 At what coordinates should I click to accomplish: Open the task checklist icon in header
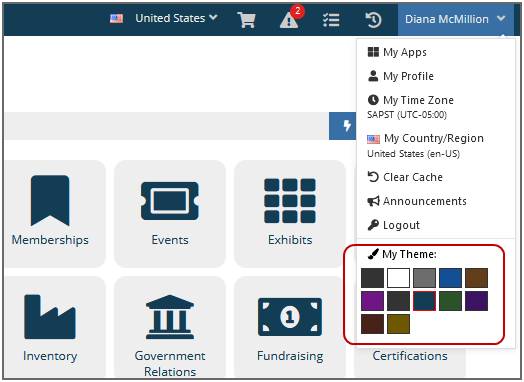click(x=331, y=20)
